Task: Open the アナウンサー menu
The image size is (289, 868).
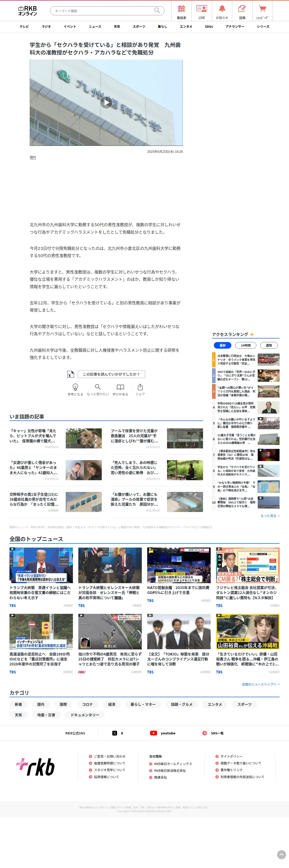Action: (x=235, y=27)
